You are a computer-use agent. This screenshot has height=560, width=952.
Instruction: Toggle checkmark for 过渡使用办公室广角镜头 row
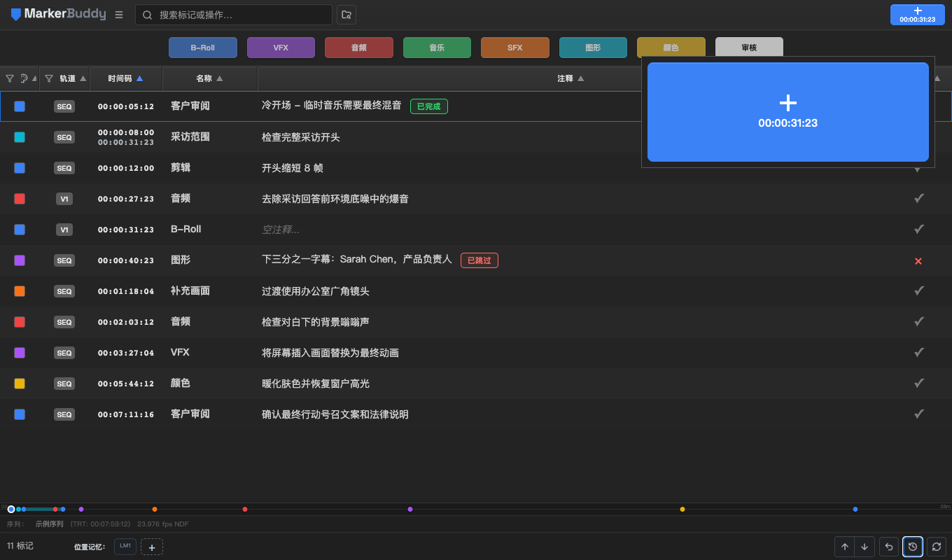[919, 291]
